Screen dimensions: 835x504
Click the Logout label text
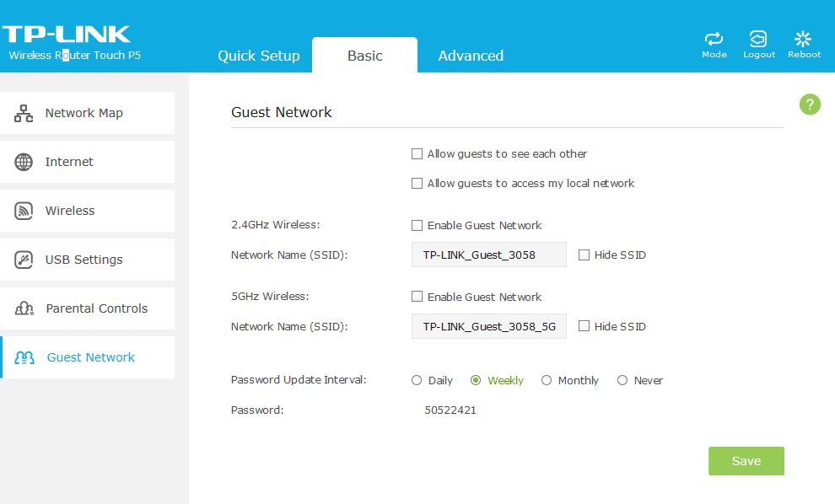759,54
